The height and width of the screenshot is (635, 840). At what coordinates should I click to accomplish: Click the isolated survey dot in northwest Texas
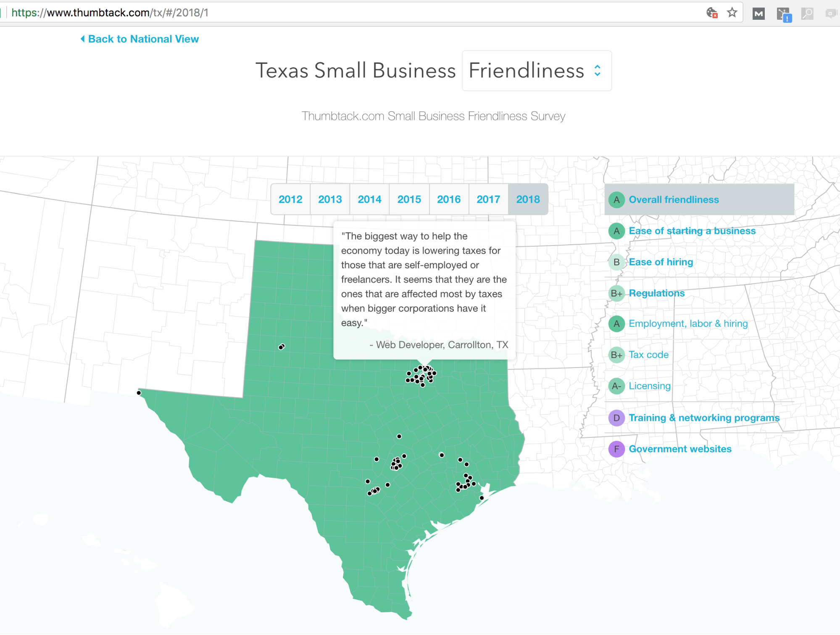coord(282,347)
